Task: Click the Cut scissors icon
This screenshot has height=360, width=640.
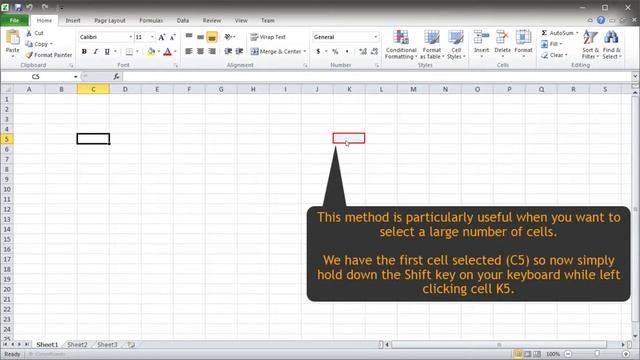Action: coord(29,33)
